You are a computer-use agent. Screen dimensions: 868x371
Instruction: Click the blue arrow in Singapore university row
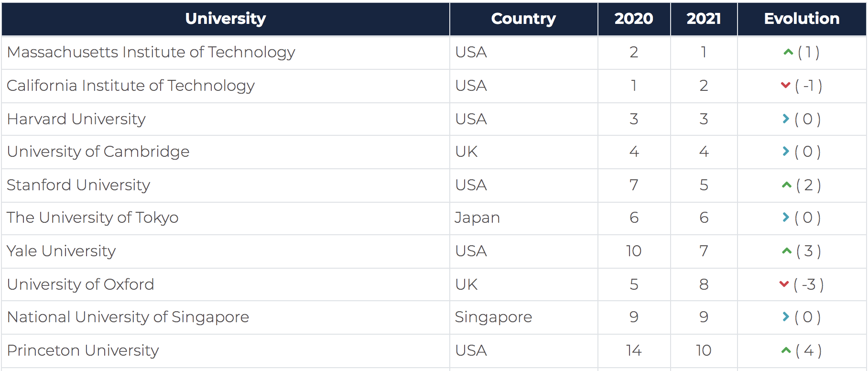click(785, 317)
